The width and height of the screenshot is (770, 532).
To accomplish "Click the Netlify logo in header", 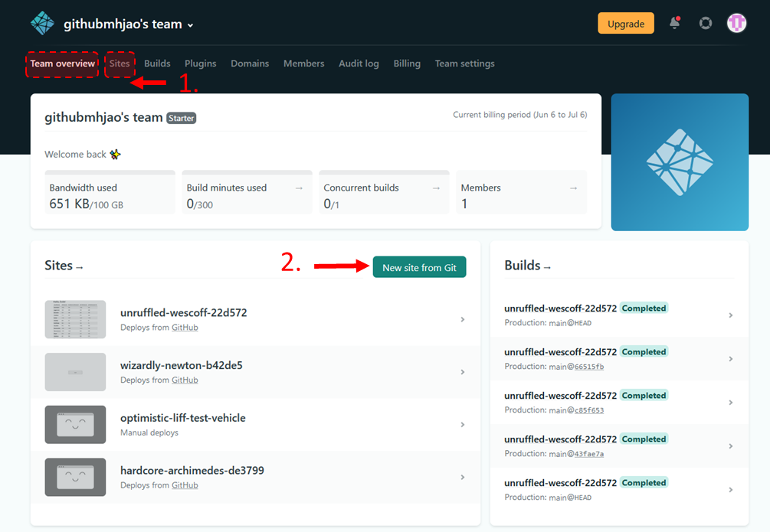I will 42,23.
